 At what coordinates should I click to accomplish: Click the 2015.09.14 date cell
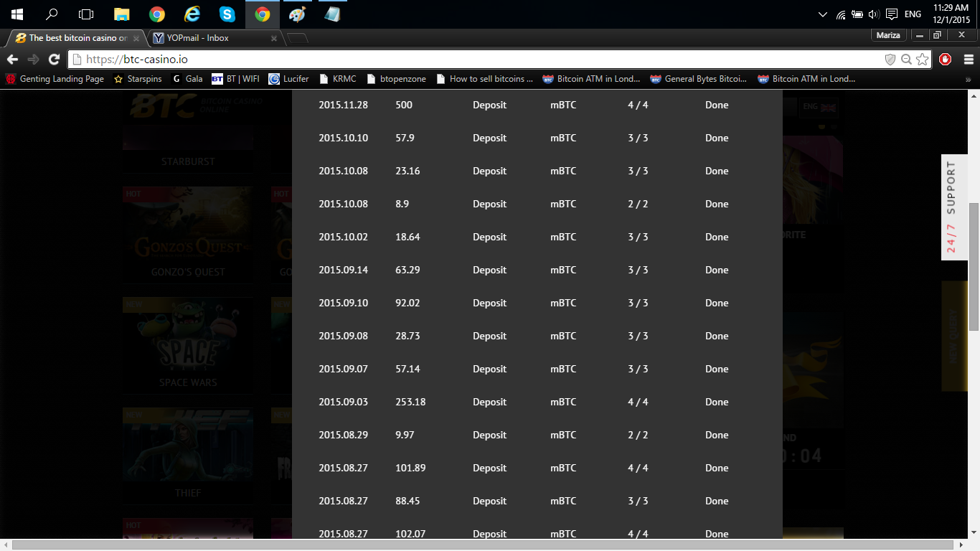(x=343, y=270)
